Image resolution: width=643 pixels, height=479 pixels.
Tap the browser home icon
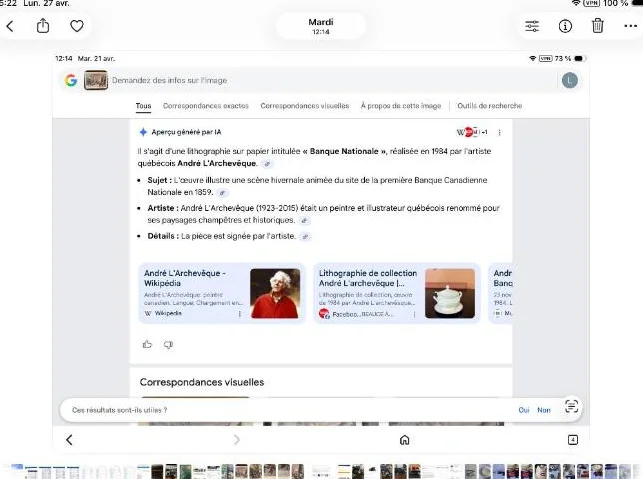tap(404, 440)
